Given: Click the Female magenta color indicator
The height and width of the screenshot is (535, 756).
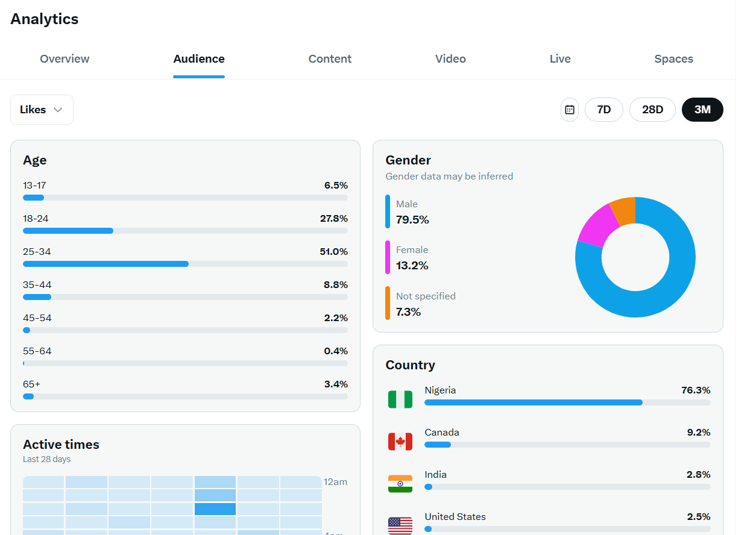Looking at the screenshot, I should 388,257.
